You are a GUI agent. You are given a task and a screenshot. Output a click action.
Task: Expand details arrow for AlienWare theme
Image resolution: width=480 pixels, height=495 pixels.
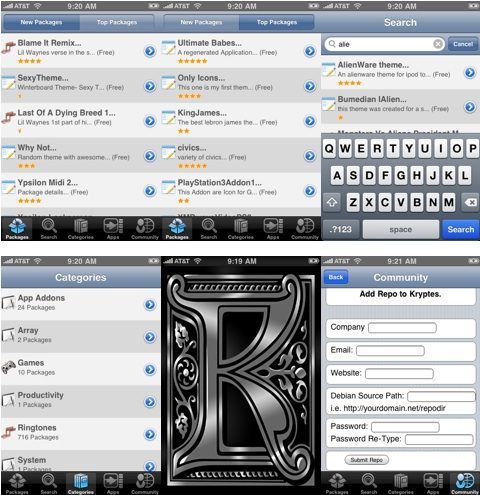click(x=470, y=72)
